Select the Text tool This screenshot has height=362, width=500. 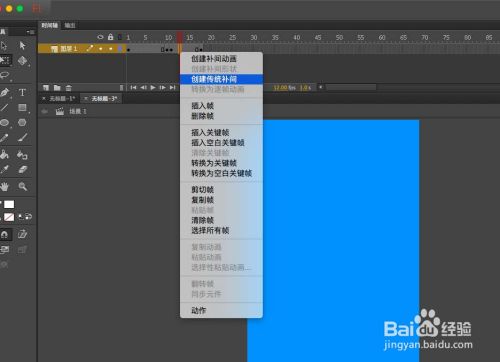pos(22,92)
